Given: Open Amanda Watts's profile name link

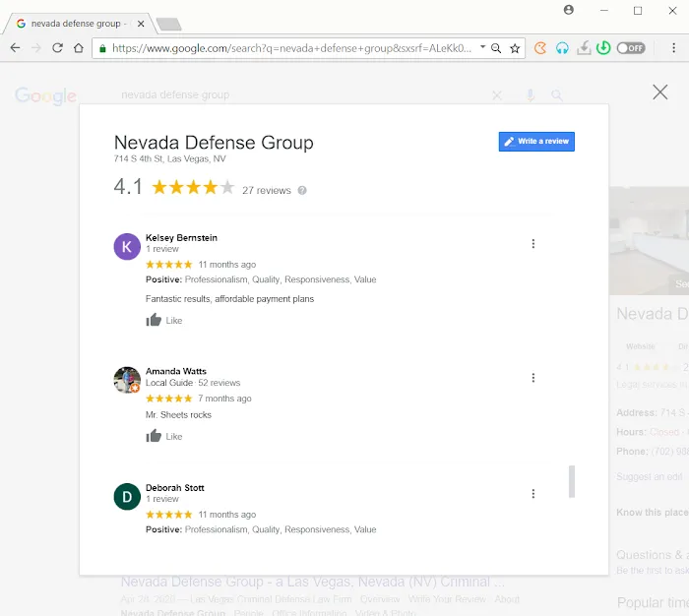Looking at the screenshot, I should pyautogui.click(x=176, y=371).
